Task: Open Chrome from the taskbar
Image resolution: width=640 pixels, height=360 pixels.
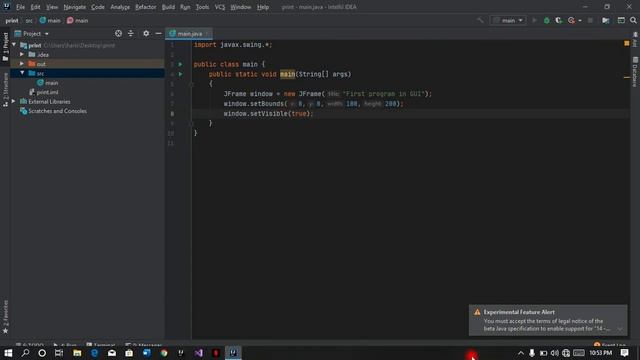Action: (x=164, y=353)
